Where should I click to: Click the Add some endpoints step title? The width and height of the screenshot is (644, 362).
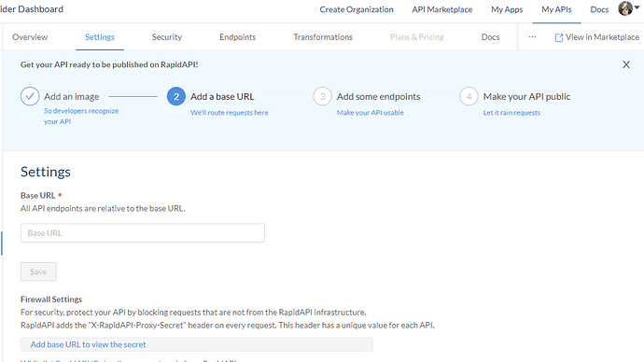(x=378, y=96)
